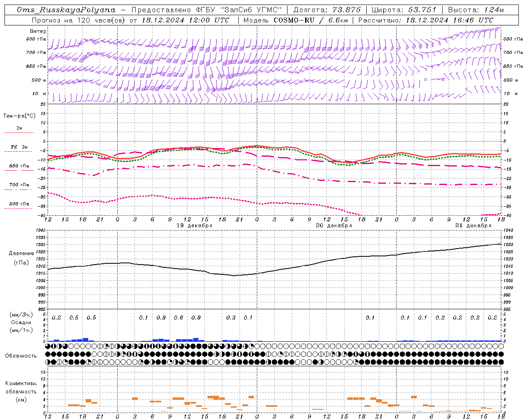Click the red solid line sample under '2м'
The image size is (525, 420).
[x=19, y=132]
